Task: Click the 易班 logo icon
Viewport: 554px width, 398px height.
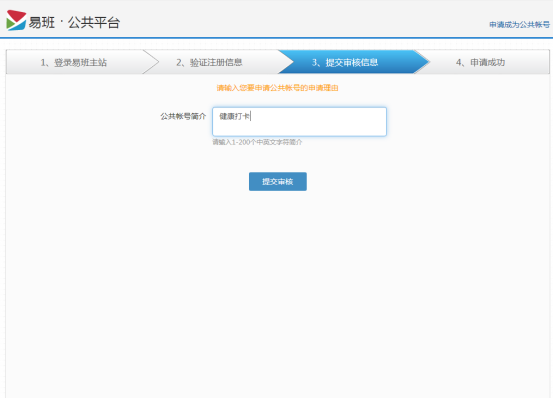Action: point(16,20)
